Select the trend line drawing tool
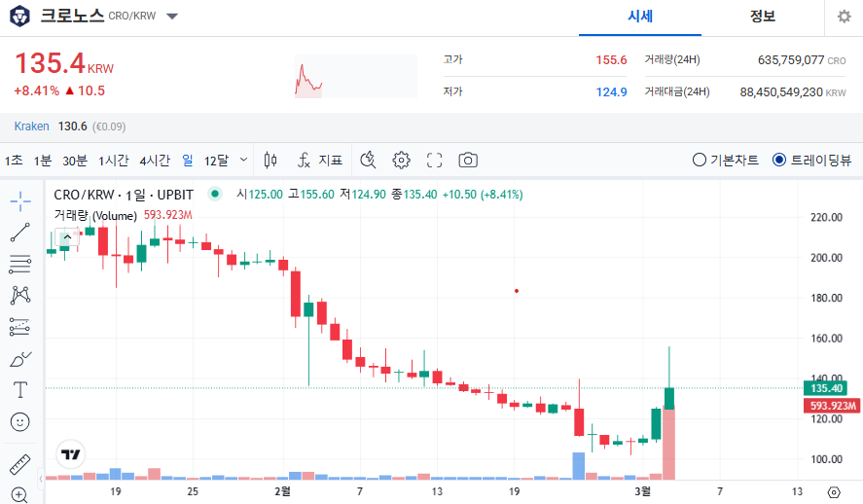The image size is (863, 504). (x=20, y=233)
